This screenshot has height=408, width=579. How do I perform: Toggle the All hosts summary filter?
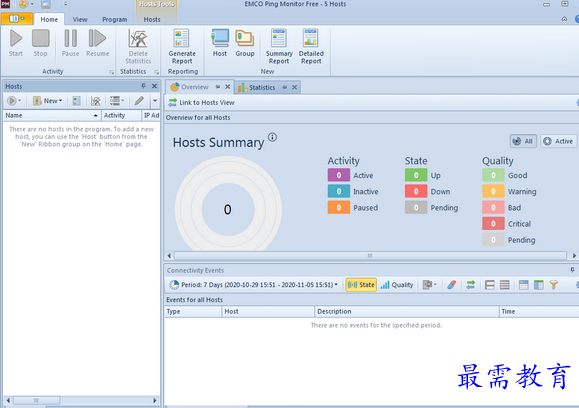click(x=523, y=141)
